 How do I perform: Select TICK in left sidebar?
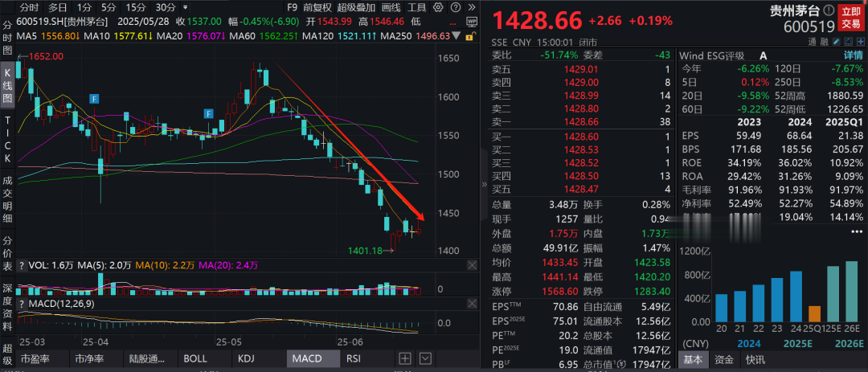coord(8,138)
